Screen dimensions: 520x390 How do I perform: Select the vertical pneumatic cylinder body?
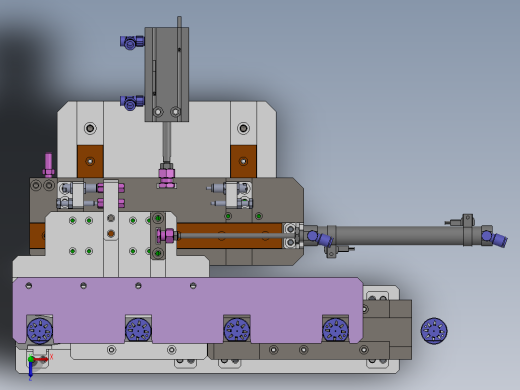click(x=167, y=74)
